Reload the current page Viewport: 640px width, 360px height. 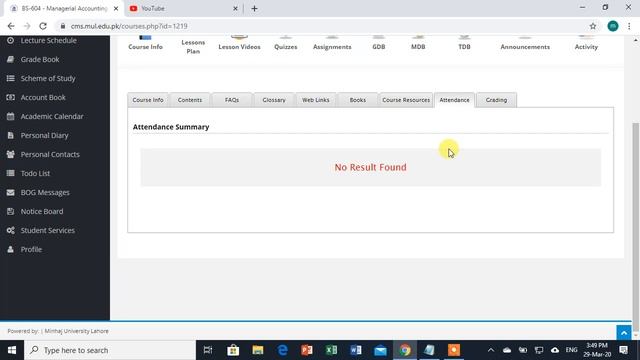point(43,26)
